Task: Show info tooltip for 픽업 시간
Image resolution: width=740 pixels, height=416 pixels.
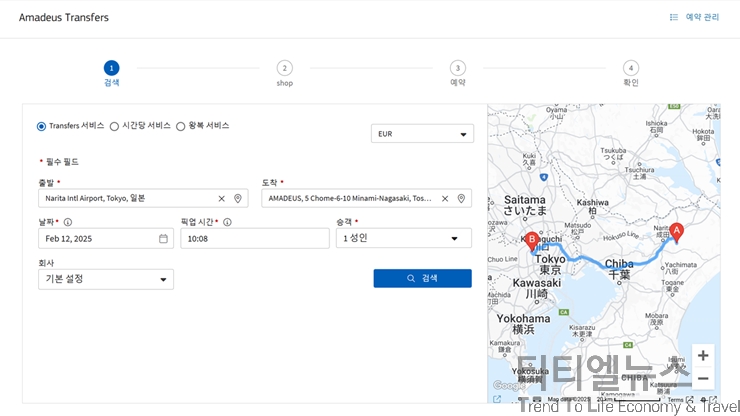Action: pyautogui.click(x=227, y=222)
